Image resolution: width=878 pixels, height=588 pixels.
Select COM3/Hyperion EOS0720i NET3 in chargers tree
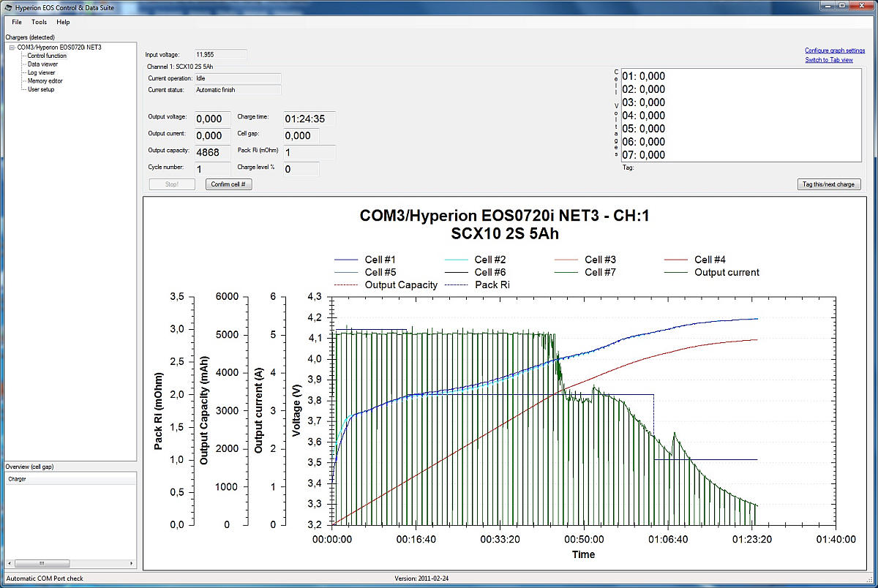click(59, 48)
